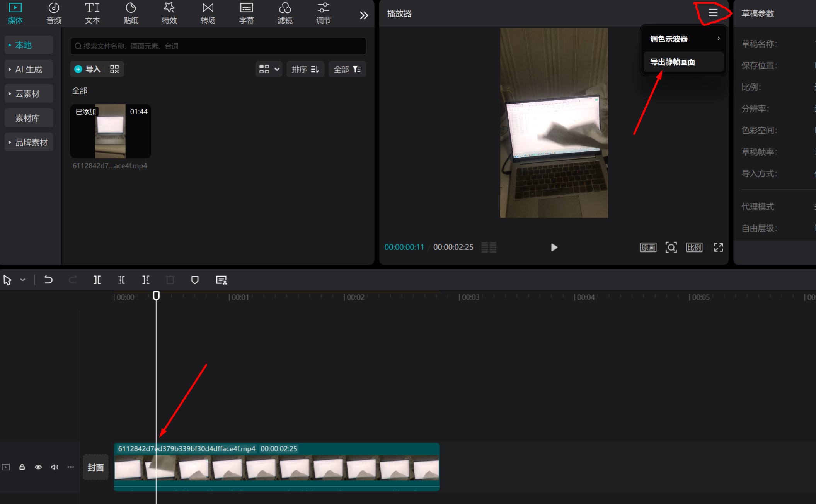
Task: Click the fullscreen preview icon
Action: coord(718,248)
